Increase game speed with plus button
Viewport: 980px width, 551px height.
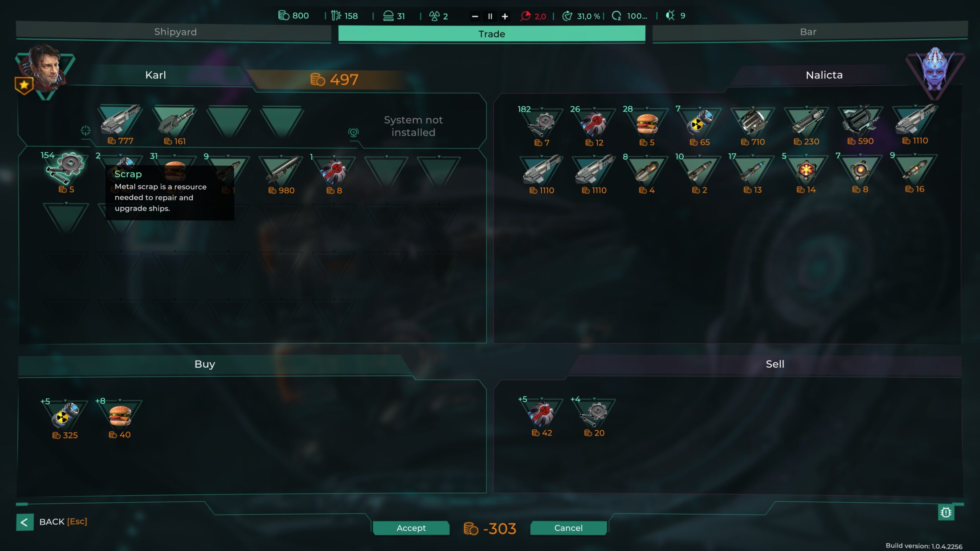click(x=505, y=16)
